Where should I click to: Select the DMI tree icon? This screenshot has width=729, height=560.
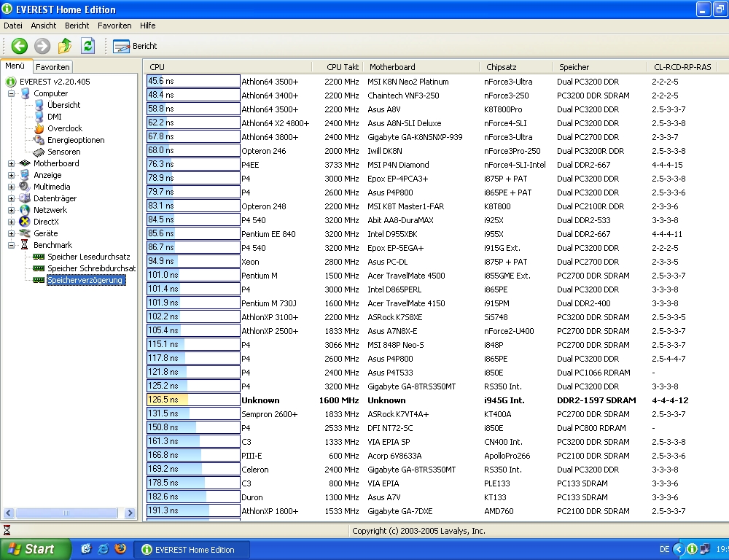(39, 117)
